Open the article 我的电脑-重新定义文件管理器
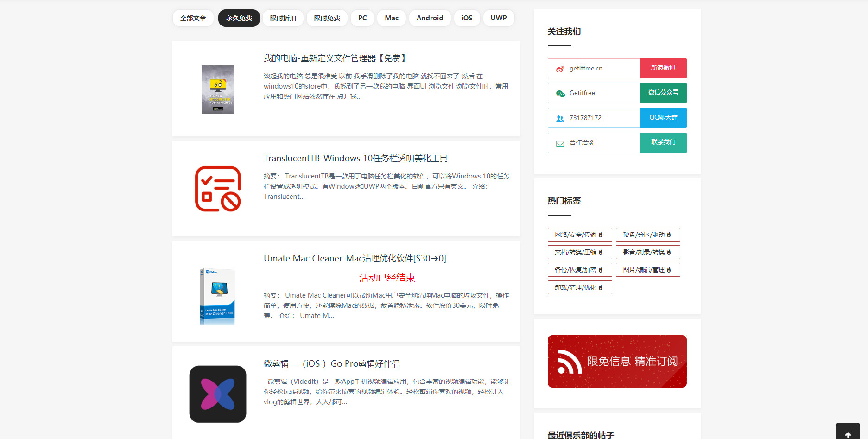The width and height of the screenshot is (868, 439). (334, 58)
